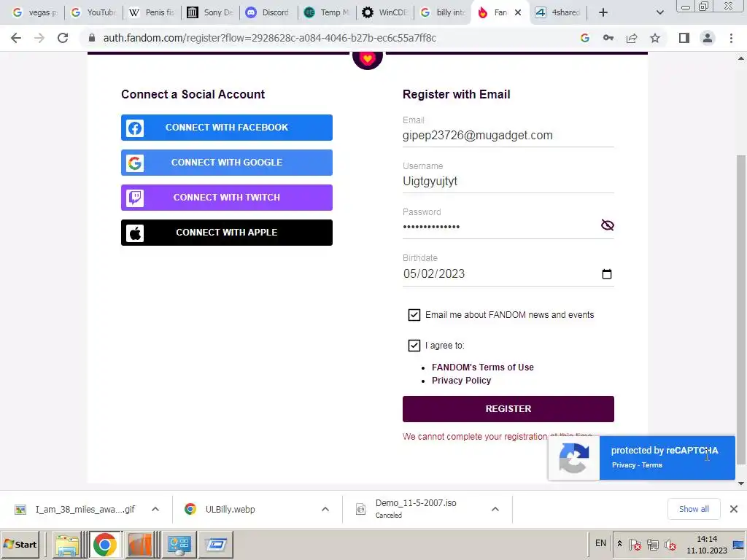Switch to the vegas tab
Screen dimensions: 747x560
[34, 12]
